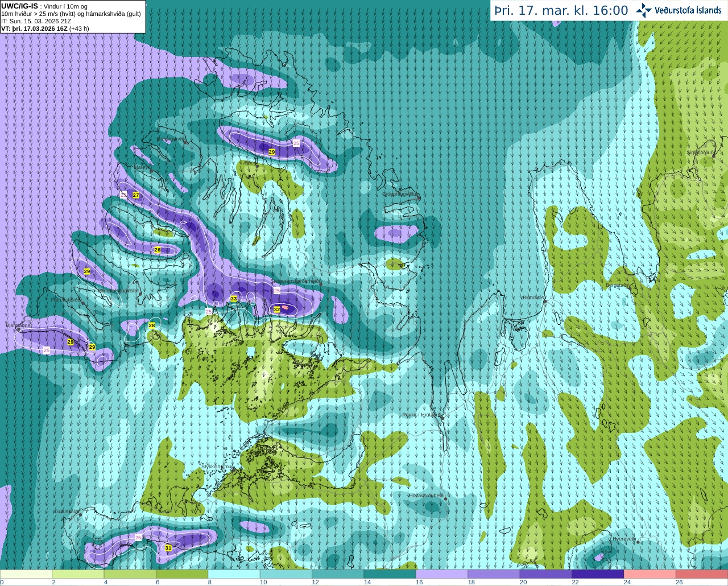Click the Bergstaðir station label
728x586 pixels.
pos(617,285)
